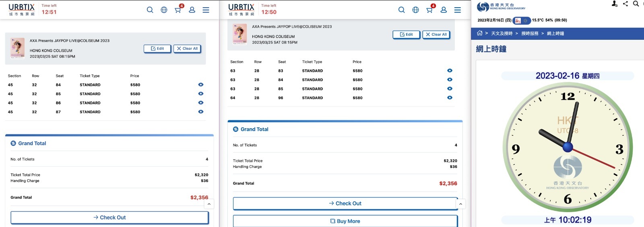Click home icon in Observatory breadcrumb
The width and height of the screenshot is (644, 227).
(480, 33)
